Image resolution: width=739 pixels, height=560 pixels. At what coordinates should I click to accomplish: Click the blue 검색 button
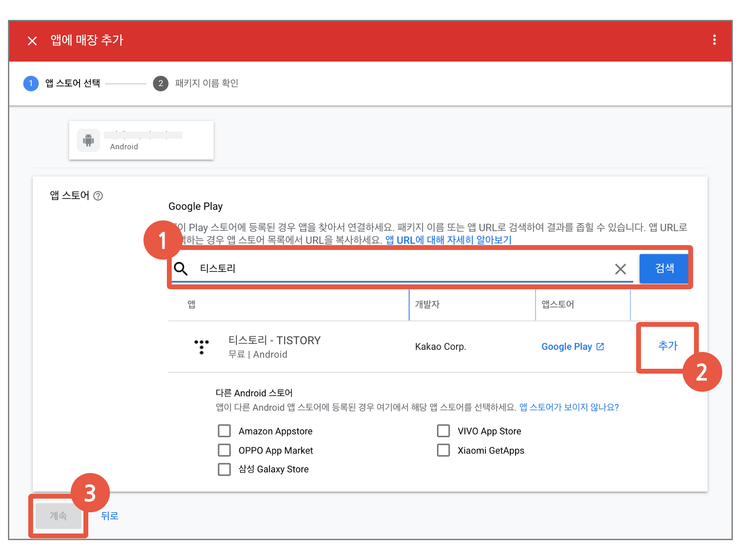pyautogui.click(x=664, y=268)
